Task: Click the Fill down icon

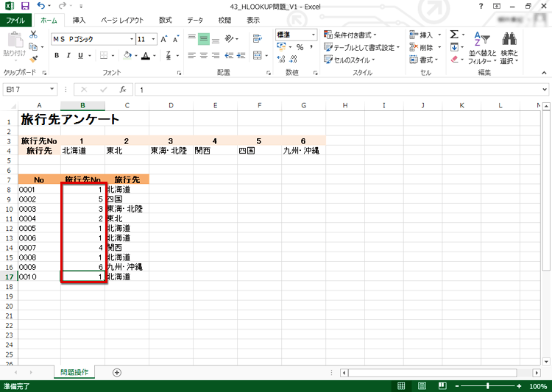Action: coord(454,47)
